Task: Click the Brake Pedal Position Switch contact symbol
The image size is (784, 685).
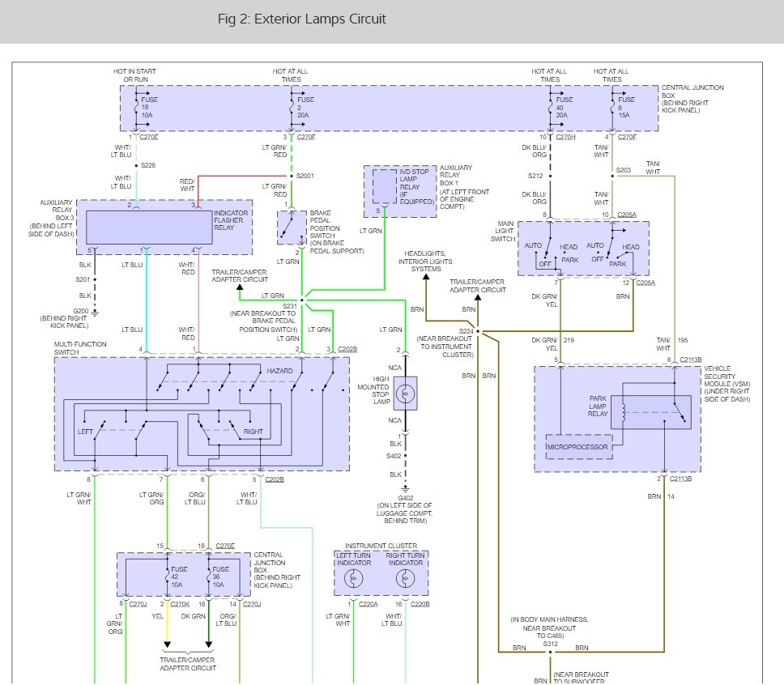Action: [x=292, y=228]
